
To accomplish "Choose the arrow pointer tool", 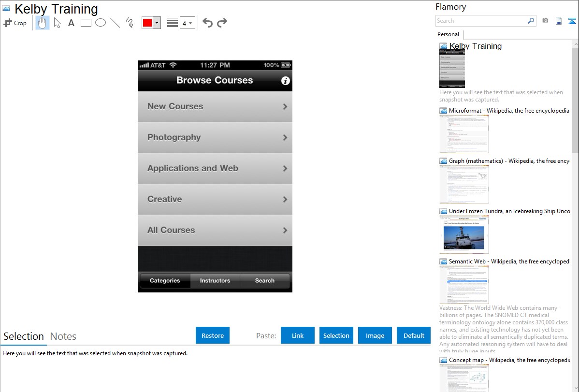I will [x=57, y=23].
